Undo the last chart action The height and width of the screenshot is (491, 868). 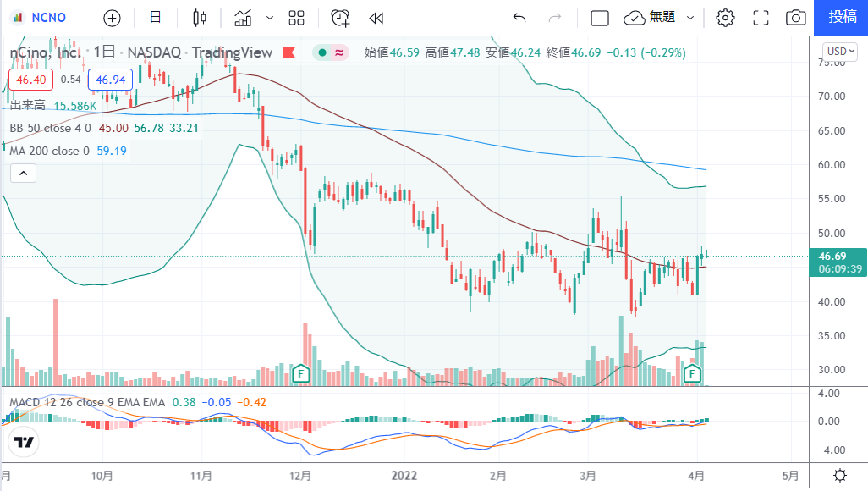coord(519,19)
